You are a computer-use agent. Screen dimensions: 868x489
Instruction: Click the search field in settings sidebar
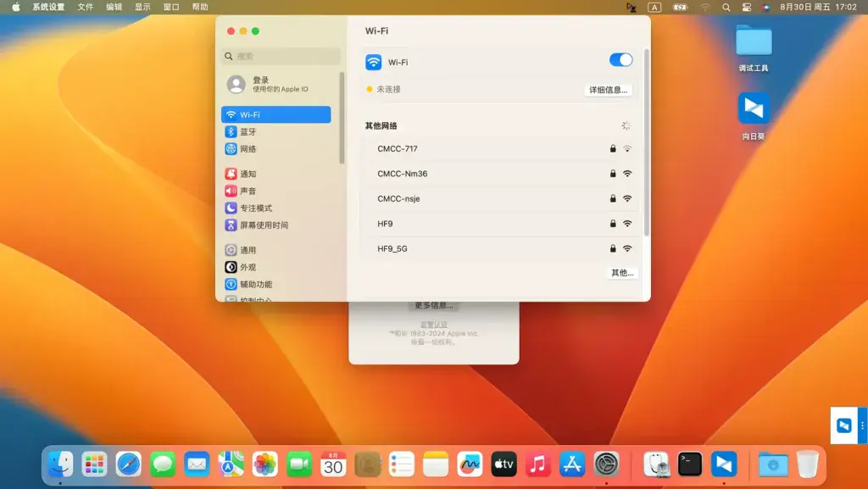tap(281, 56)
